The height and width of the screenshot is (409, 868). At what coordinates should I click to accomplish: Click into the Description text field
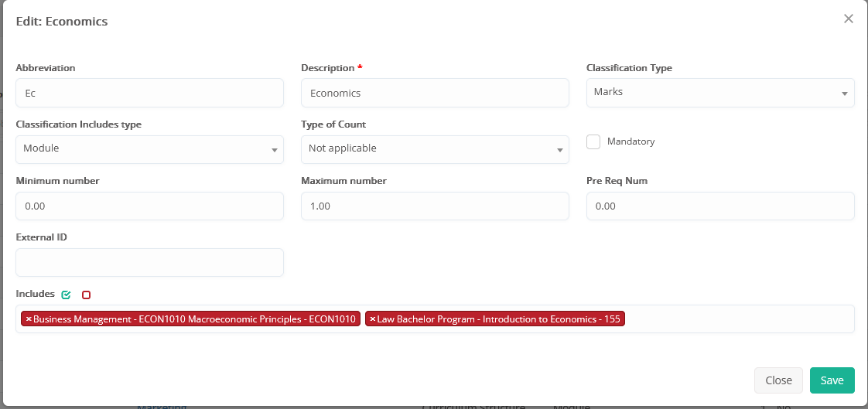tap(435, 93)
